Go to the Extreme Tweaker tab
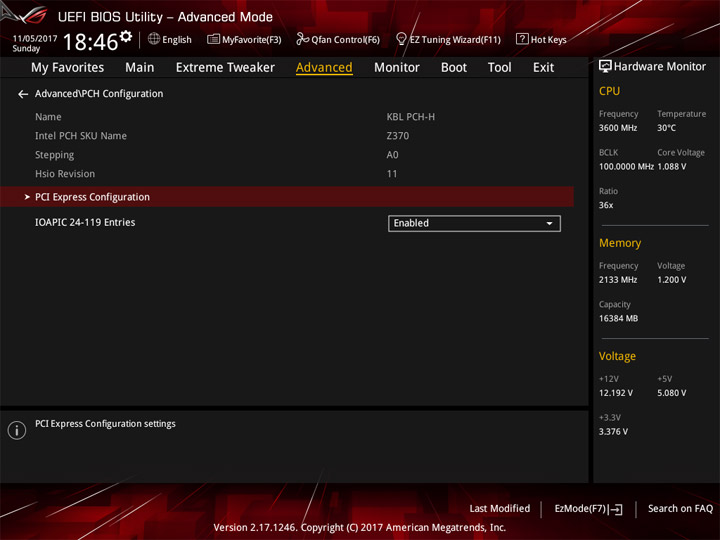720x540 pixels. point(225,68)
